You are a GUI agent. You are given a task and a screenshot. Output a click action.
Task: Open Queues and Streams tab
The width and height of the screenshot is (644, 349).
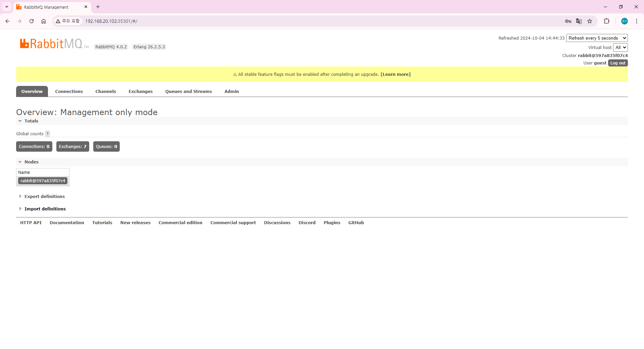pos(189,91)
